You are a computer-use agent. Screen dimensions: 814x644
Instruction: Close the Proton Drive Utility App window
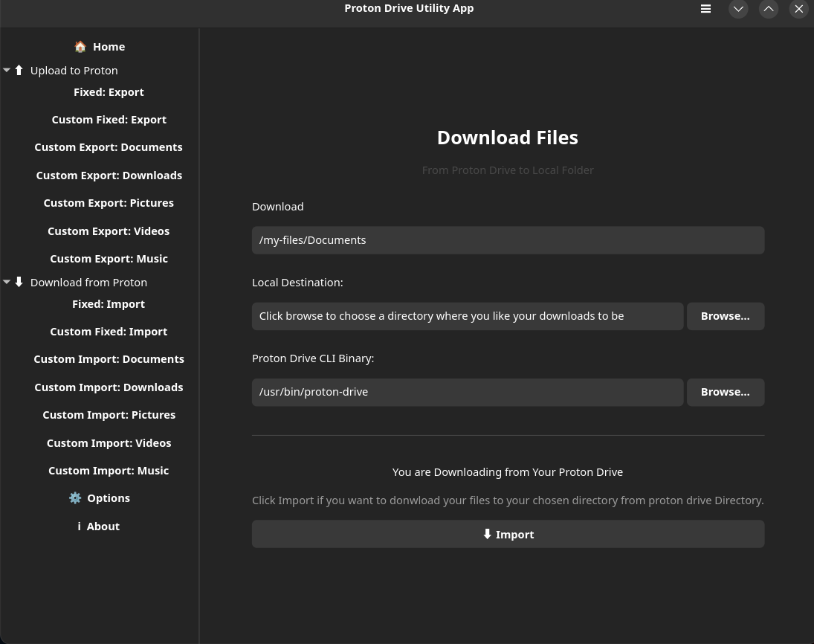pyautogui.click(x=798, y=9)
